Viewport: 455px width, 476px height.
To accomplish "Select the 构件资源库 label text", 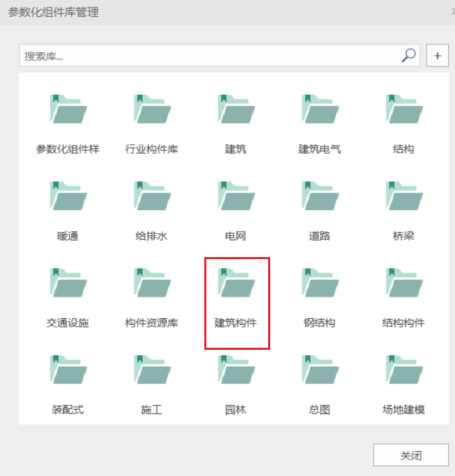I will point(152,323).
